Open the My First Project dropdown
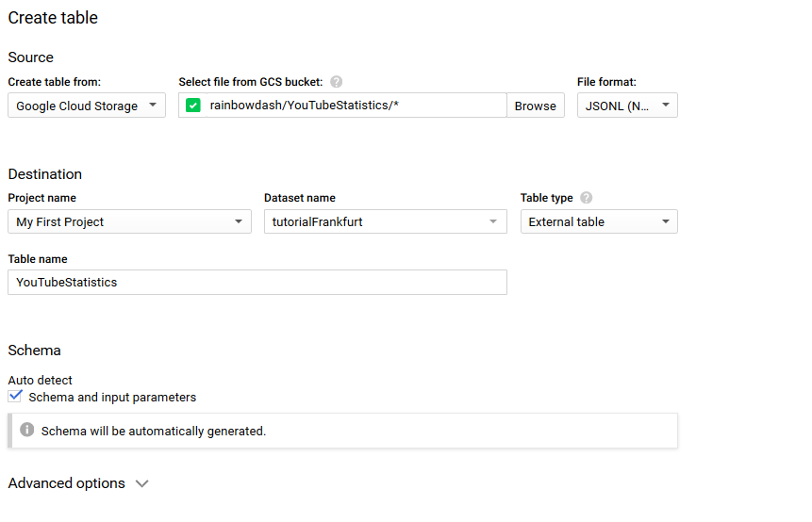812x522 pixels. tap(129, 222)
